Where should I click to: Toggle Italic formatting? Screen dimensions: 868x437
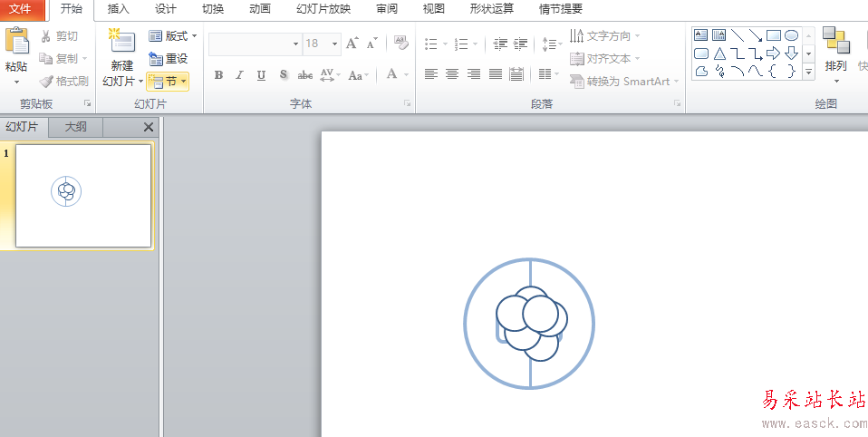pos(240,74)
